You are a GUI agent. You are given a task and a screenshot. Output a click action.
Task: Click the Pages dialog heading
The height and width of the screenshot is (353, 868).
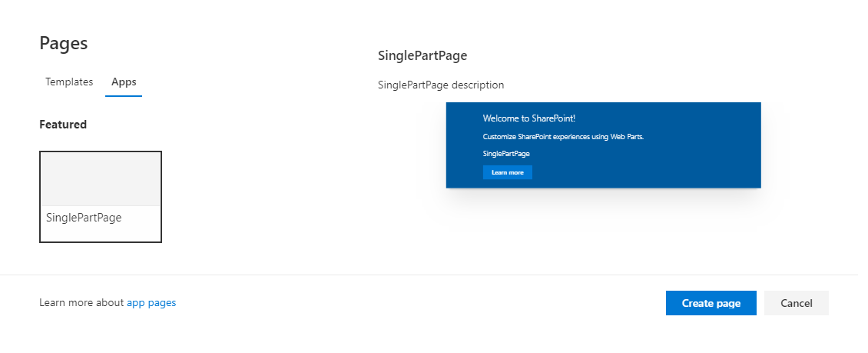(x=64, y=43)
